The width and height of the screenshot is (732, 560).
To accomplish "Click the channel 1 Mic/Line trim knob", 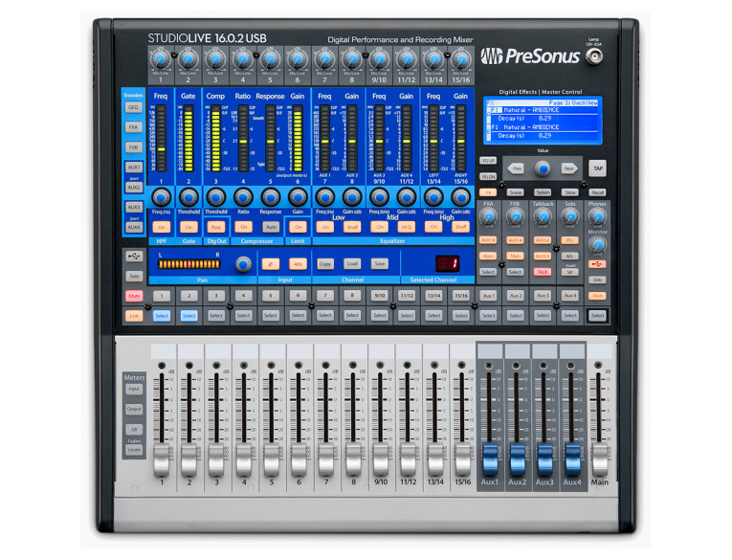I will click(x=161, y=60).
